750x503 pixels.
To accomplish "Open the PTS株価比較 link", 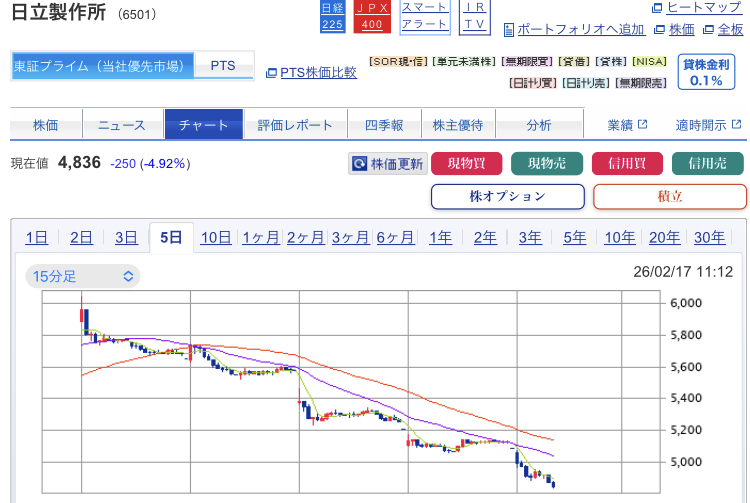I will tap(311, 72).
